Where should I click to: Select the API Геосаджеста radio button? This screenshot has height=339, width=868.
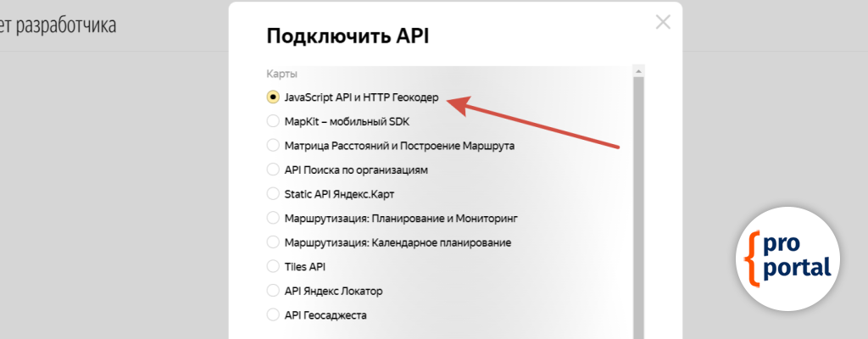coord(273,315)
